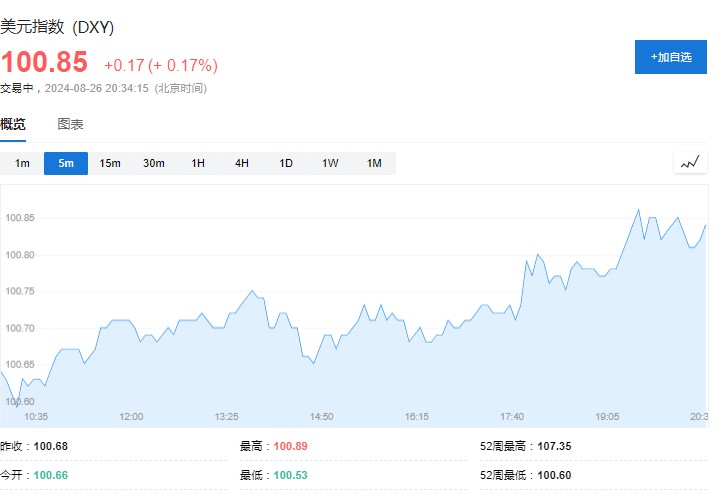Select the 1m timeframe

coord(22,163)
